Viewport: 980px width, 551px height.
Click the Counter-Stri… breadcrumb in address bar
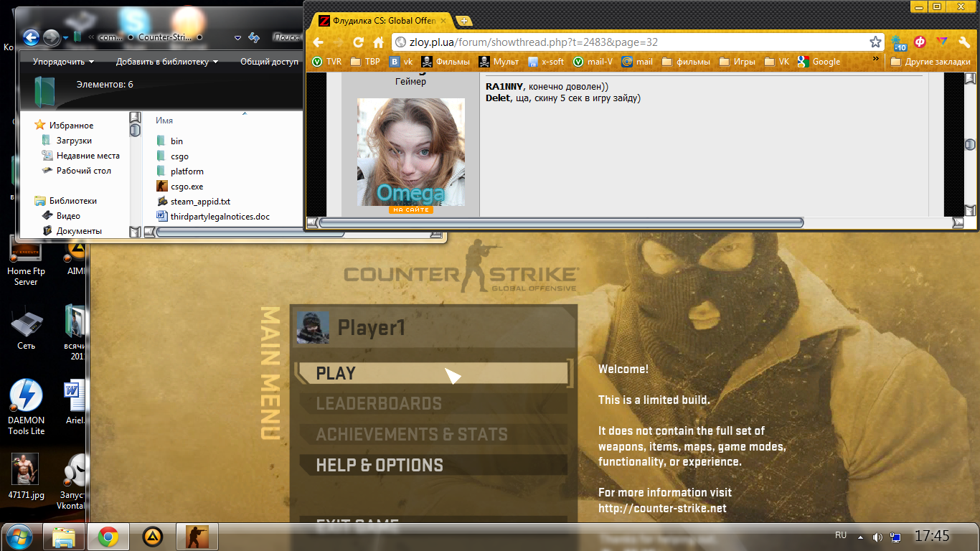164,37
